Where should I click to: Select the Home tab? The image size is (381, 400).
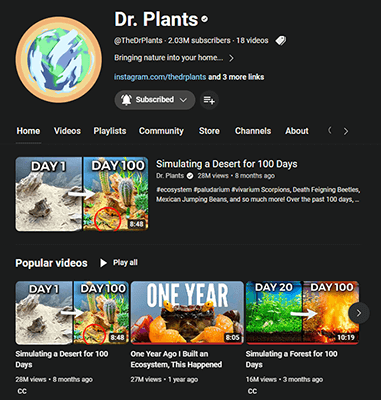tap(28, 131)
